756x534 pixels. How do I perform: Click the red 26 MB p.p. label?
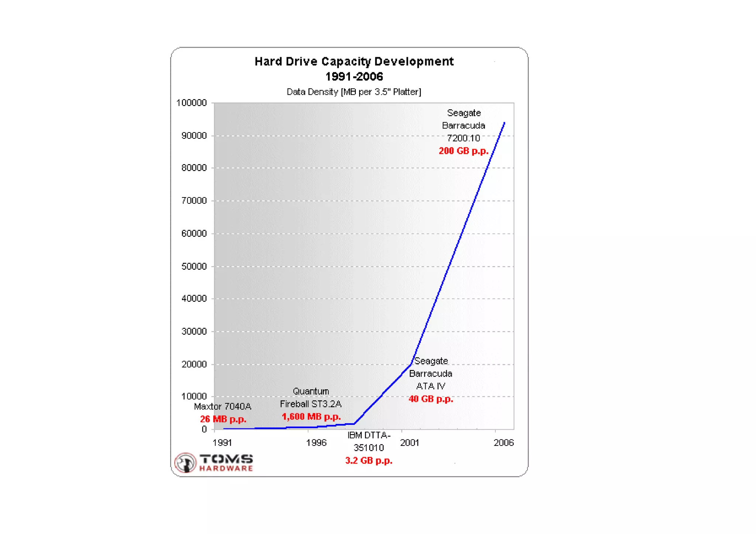(223, 419)
